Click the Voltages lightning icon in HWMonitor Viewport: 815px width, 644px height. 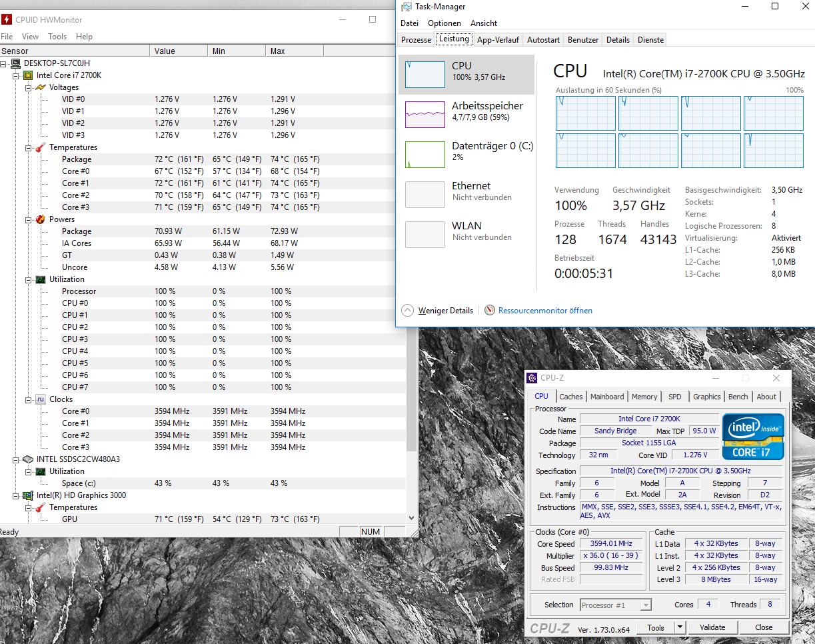click(x=41, y=87)
